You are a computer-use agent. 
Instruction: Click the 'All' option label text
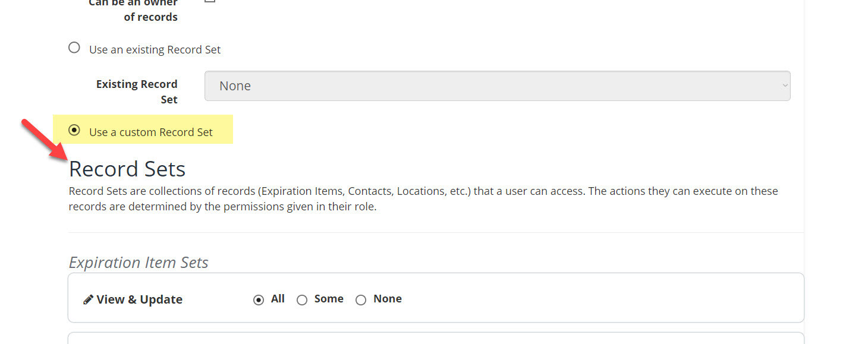click(x=278, y=299)
